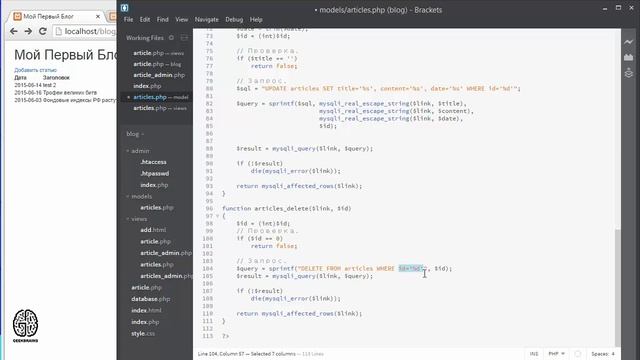Open the File menu
640x360 pixels.
click(129, 19)
